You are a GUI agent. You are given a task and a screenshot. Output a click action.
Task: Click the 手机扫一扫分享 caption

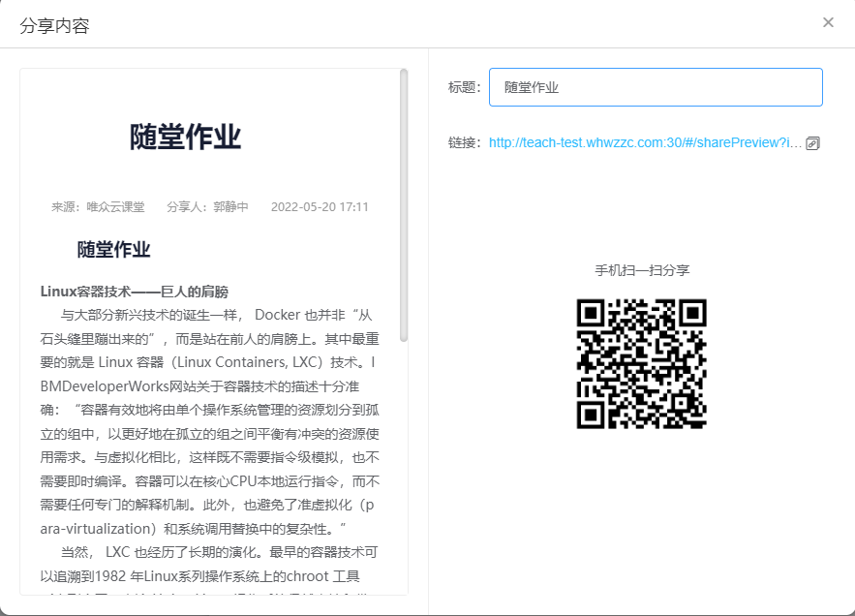tap(642, 271)
